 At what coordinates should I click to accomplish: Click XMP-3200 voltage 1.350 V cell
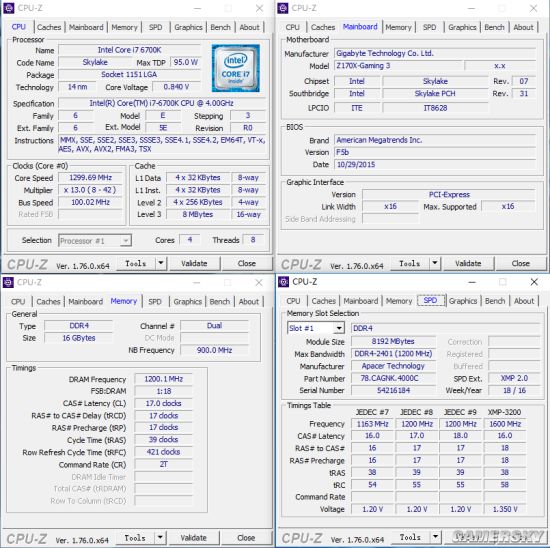click(505, 509)
